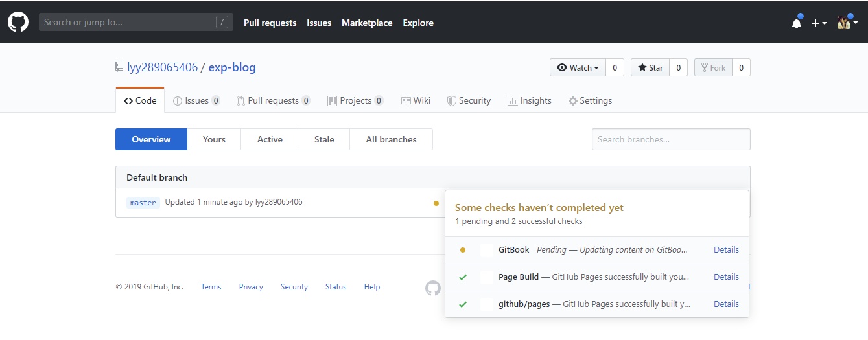Open the master branch label
Screen dimensions: 868x340
[x=143, y=203]
